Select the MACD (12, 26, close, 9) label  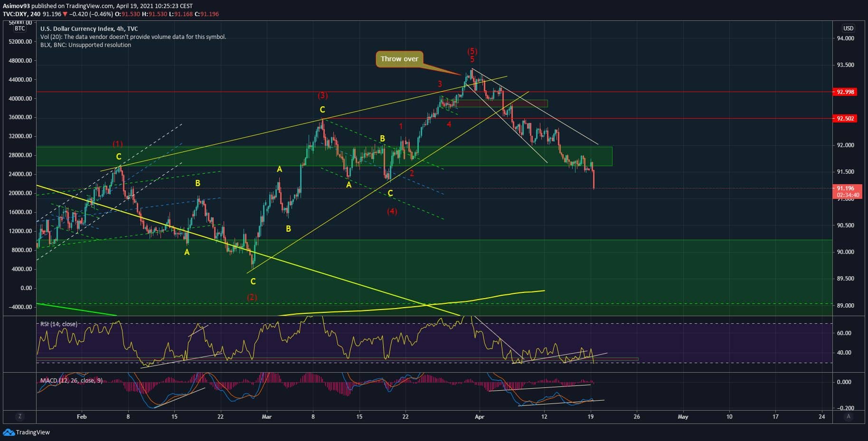(x=71, y=381)
